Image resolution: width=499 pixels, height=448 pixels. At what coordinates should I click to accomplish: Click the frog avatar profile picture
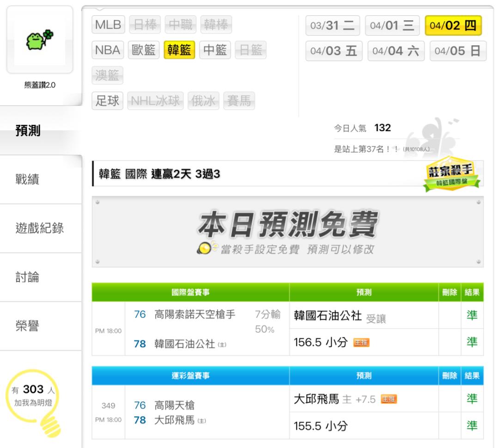click(39, 42)
